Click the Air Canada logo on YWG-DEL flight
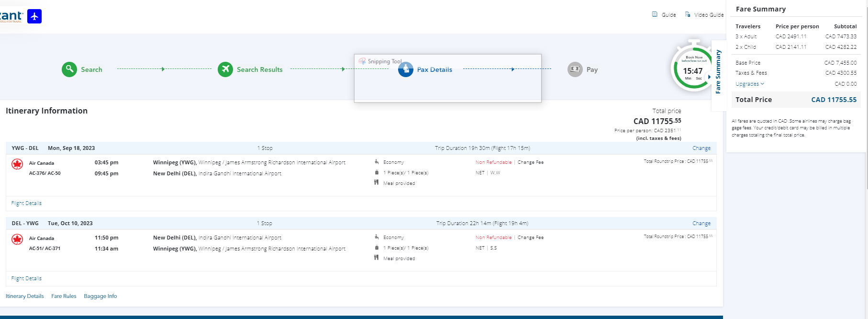 pos(17,164)
